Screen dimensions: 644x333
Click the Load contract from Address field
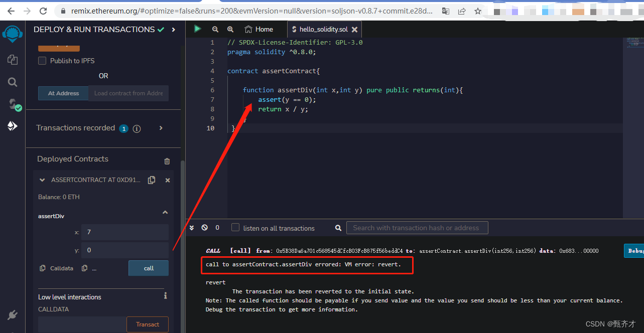click(x=128, y=93)
